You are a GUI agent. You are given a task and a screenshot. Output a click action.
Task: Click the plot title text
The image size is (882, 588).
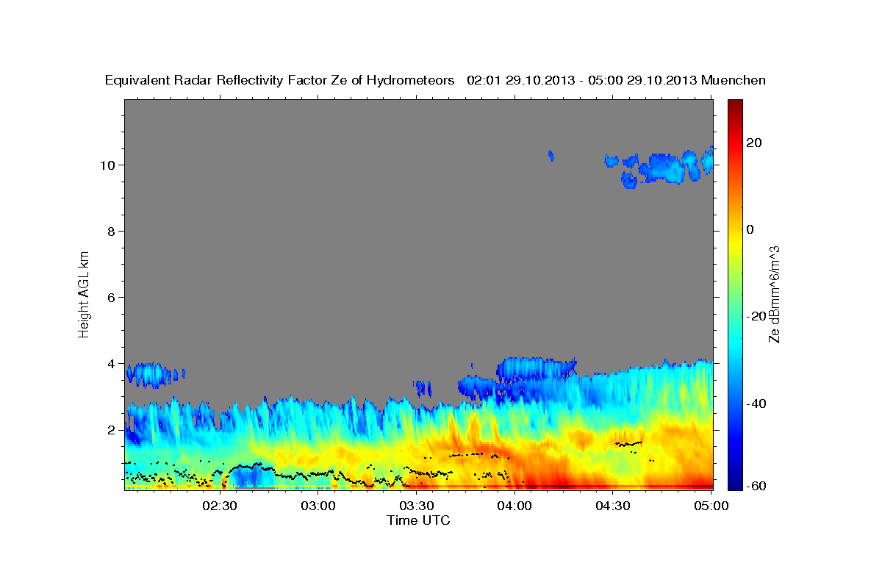pos(436,80)
